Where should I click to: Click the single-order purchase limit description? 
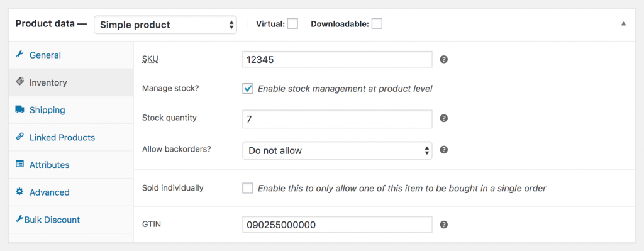click(402, 189)
